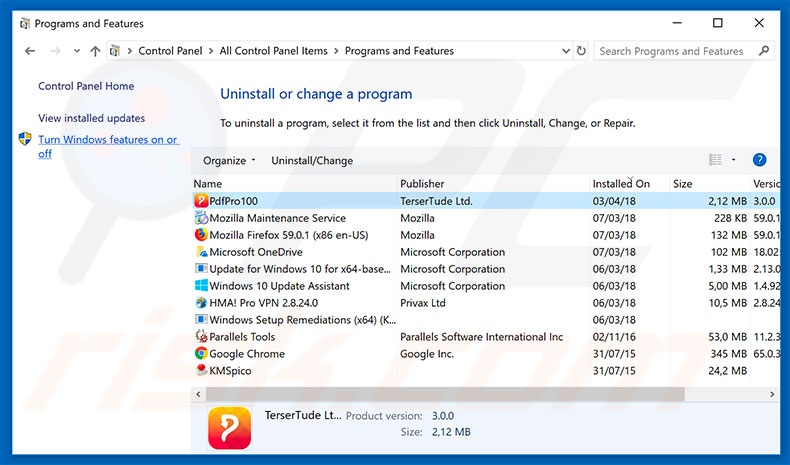The height and width of the screenshot is (465, 790).
Task: Sort the list by Publisher column
Action: click(422, 184)
